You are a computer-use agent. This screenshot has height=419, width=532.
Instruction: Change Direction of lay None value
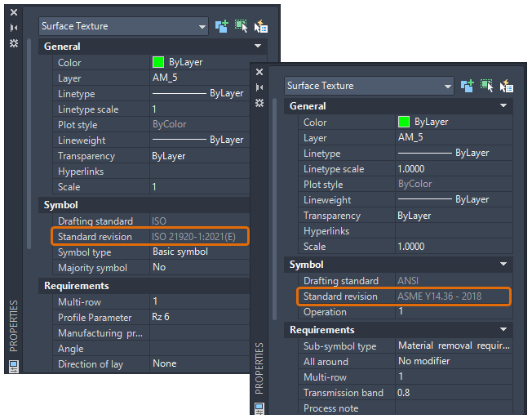point(199,364)
